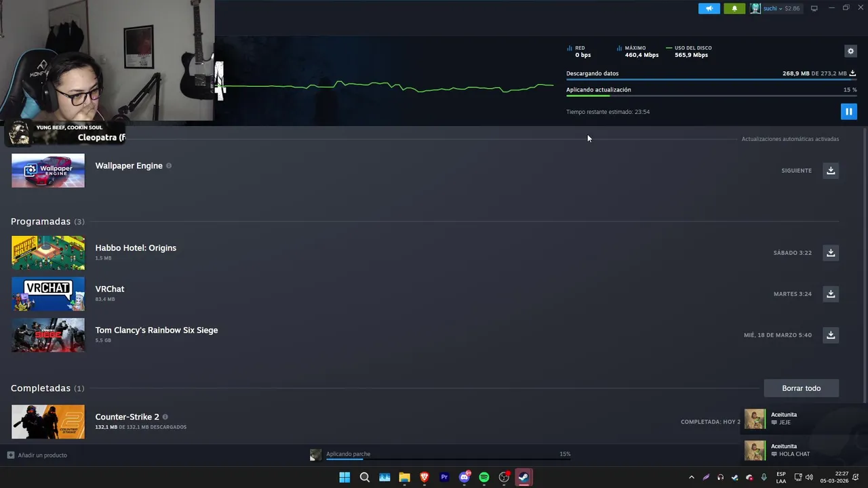Open Wallpaper Engine thumbnail

click(x=48, y=171)
